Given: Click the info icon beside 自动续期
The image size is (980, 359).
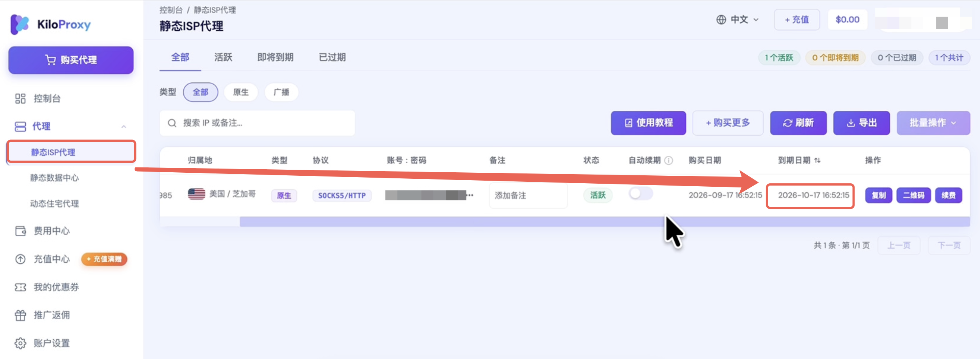Looking at the screenshot, I should point(668,160).
